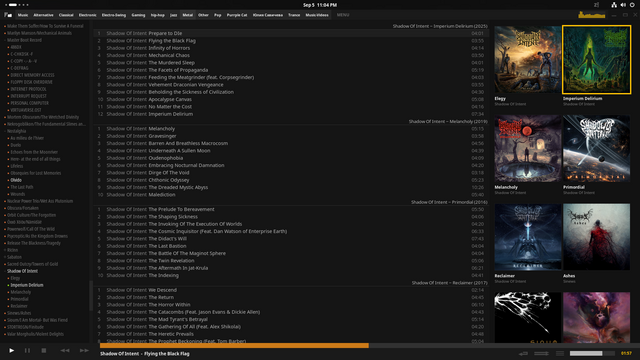Click the folder tree scrollbar handle

click(x=91, y=296)
